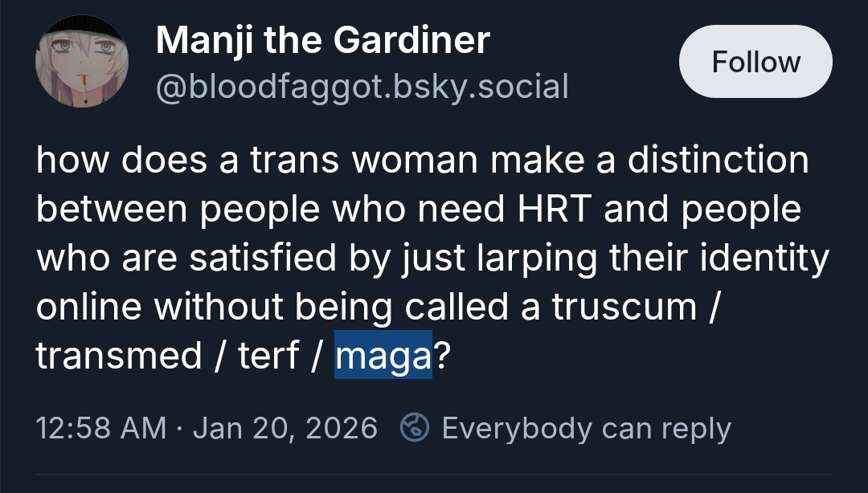Open the author's bsky.social handle link
The width and height of the screenshot is (868, 493).
(x=362, y=86)
